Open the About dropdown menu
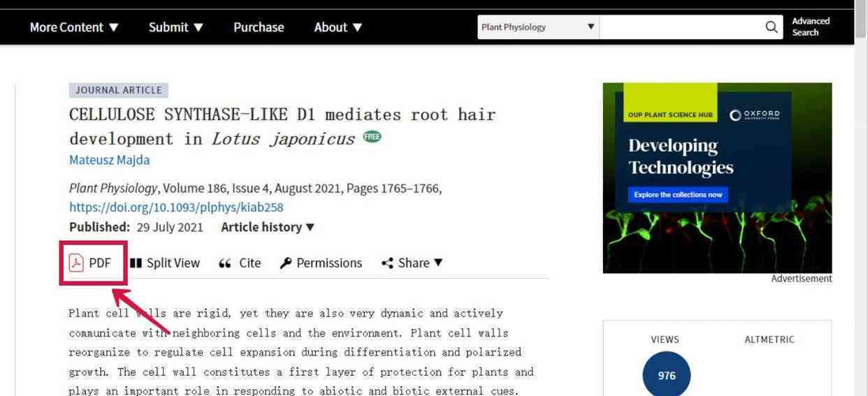868x396 pixels. pos(338,27)
